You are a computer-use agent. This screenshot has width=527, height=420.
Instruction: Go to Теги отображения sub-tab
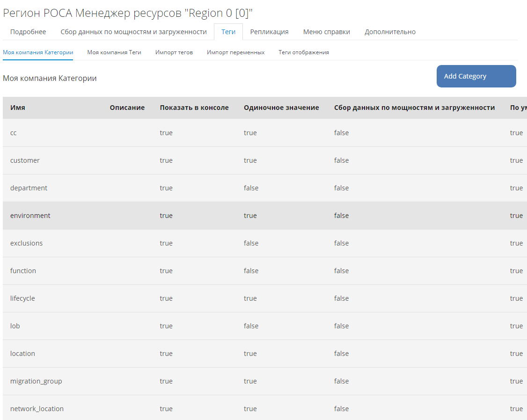[x=303, y=52]
